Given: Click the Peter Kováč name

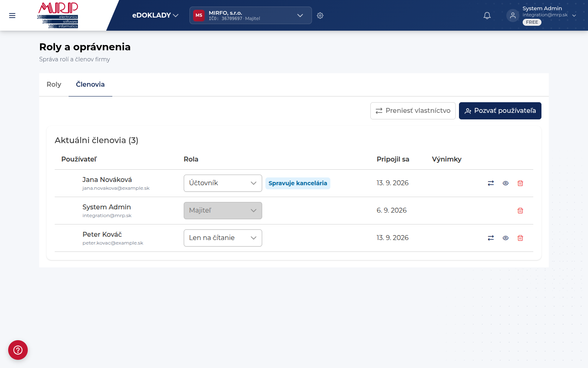Looking at the screenshot, I should pyautogui.click(x=102, y=234).
